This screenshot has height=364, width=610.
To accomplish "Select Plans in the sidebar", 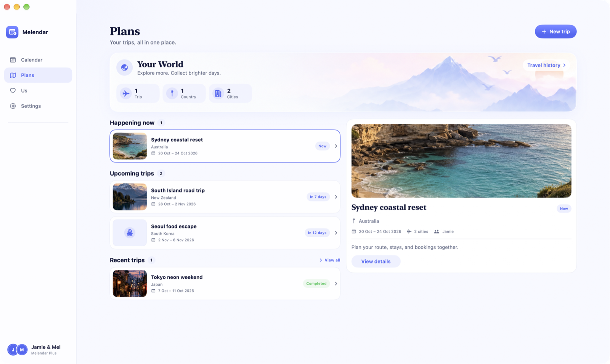I will 38,75.
